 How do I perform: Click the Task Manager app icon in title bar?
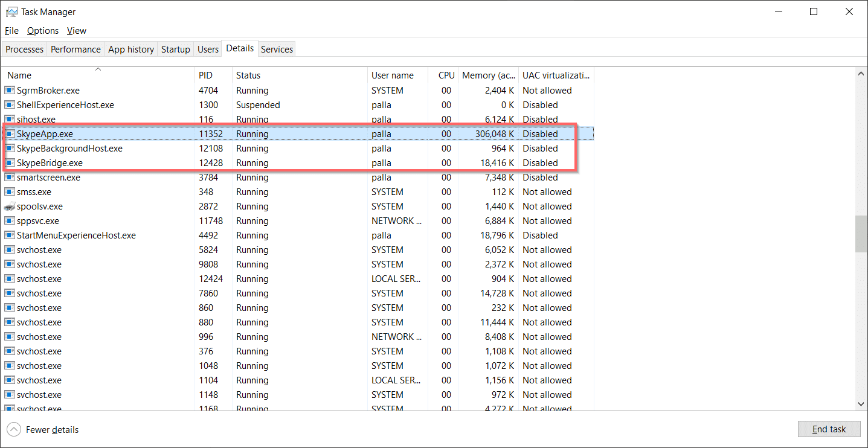coord(11,11)
